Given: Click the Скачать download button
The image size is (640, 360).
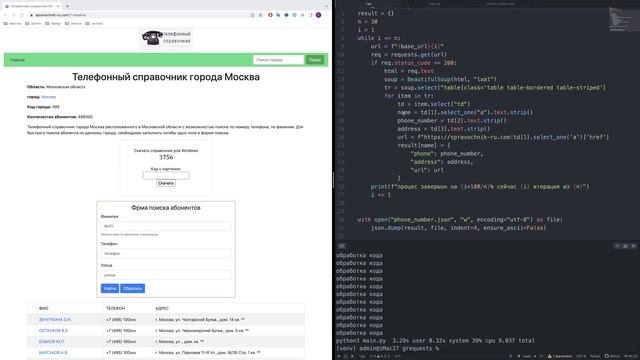Looking at the screenshot, I should coord(166,183).
